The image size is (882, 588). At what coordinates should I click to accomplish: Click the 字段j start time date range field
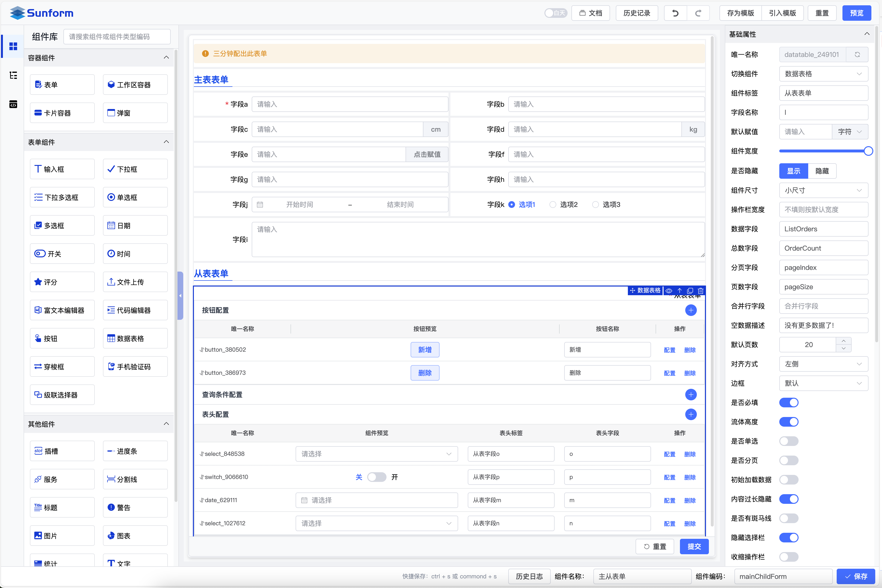click(x=299, y=204)
